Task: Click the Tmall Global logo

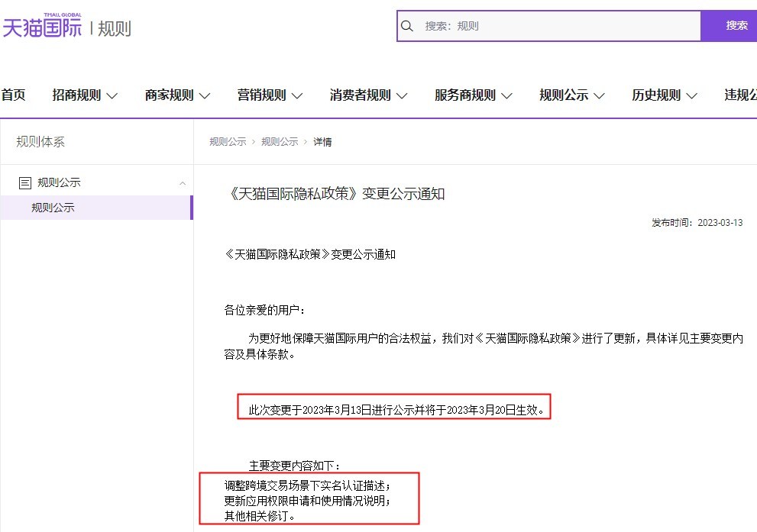Action: [x=43, y=25]
